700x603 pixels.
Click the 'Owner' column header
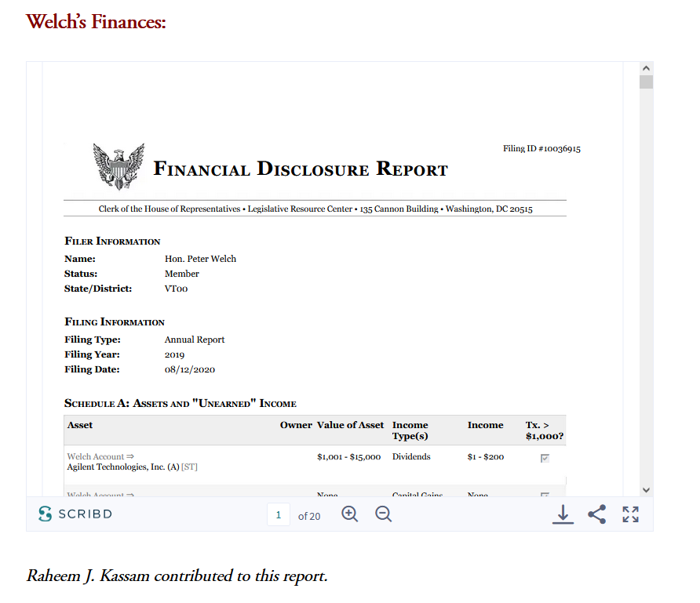[x=296, y=425]
